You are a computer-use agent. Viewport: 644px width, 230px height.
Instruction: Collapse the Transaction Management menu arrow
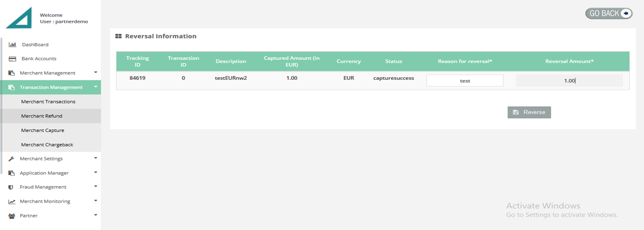[96, 87]
